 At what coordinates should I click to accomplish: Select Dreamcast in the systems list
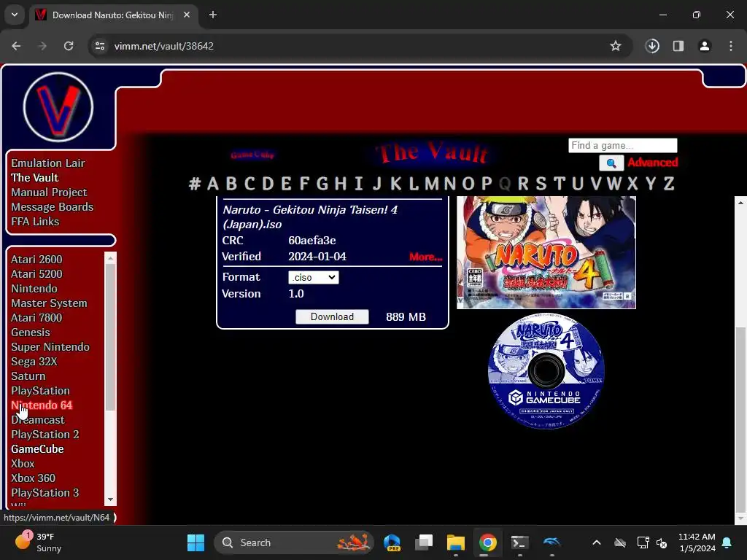(38, 420)
